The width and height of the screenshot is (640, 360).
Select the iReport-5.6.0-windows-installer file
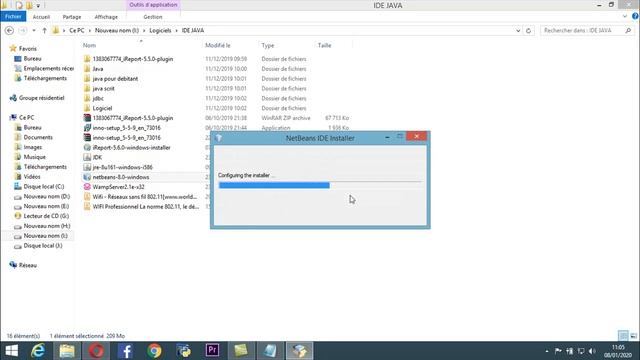pos(131,147)
